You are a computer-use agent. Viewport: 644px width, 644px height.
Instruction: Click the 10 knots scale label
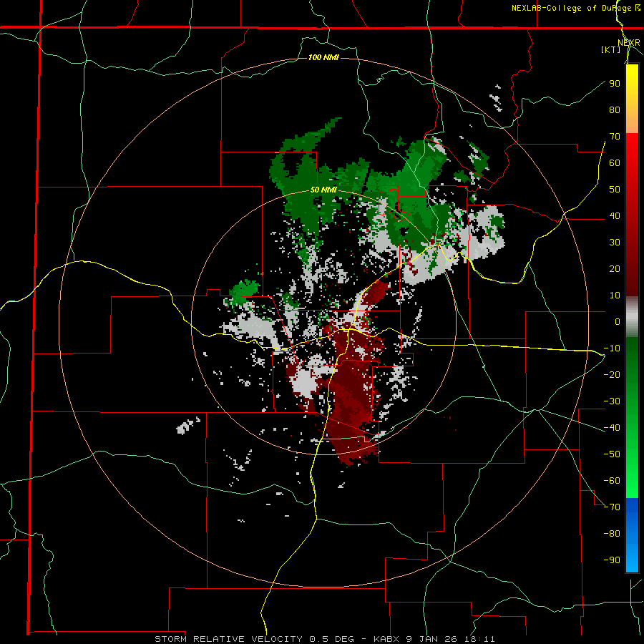615,296
